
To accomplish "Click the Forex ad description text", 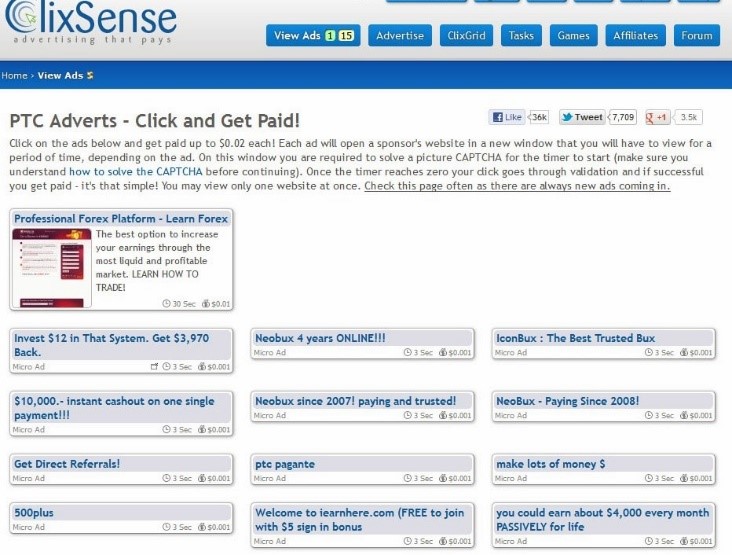I will [x=157, y=261].
